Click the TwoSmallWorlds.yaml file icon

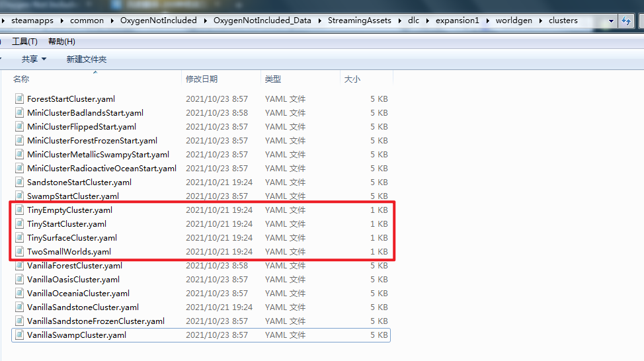[x=19, y=252]
